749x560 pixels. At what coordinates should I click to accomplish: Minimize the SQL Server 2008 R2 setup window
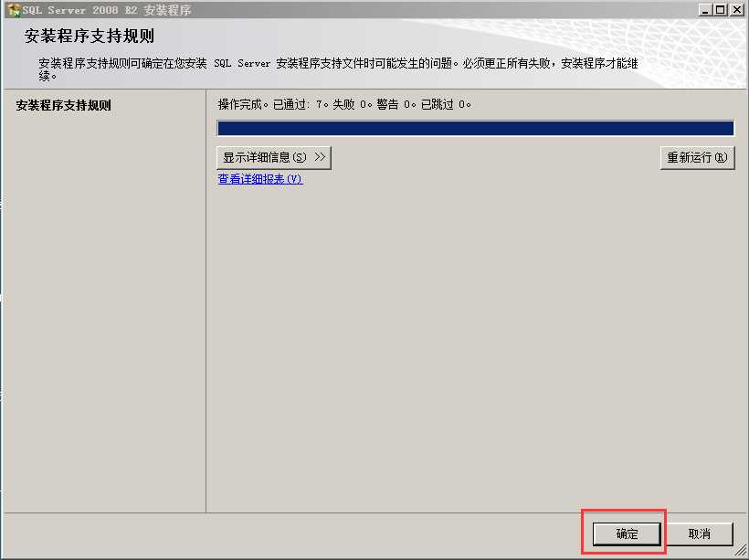coord(704,9)
